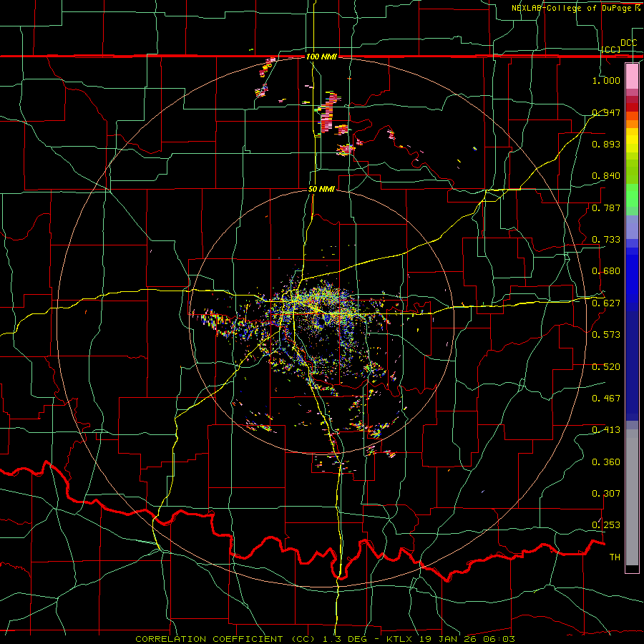The height and width of the screenshot is (644, 644).
Task: Click the DCC label above the color scale
Action: 628,43
